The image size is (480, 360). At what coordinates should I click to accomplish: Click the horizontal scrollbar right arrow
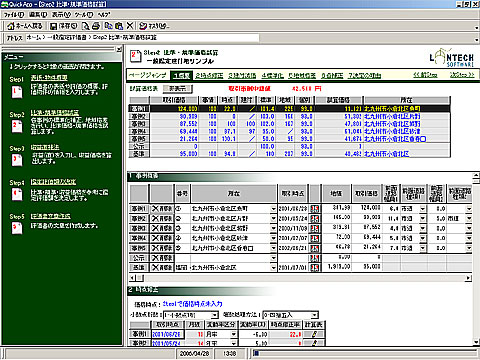469,278
